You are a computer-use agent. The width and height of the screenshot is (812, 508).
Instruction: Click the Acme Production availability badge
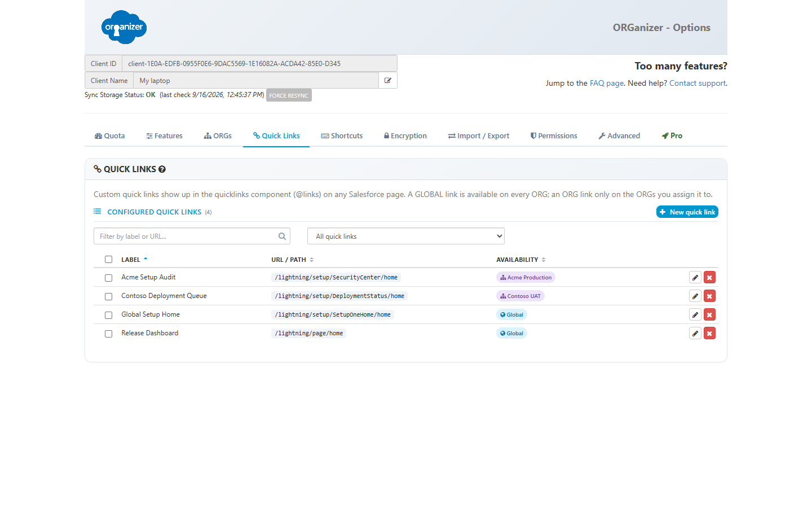526,278
